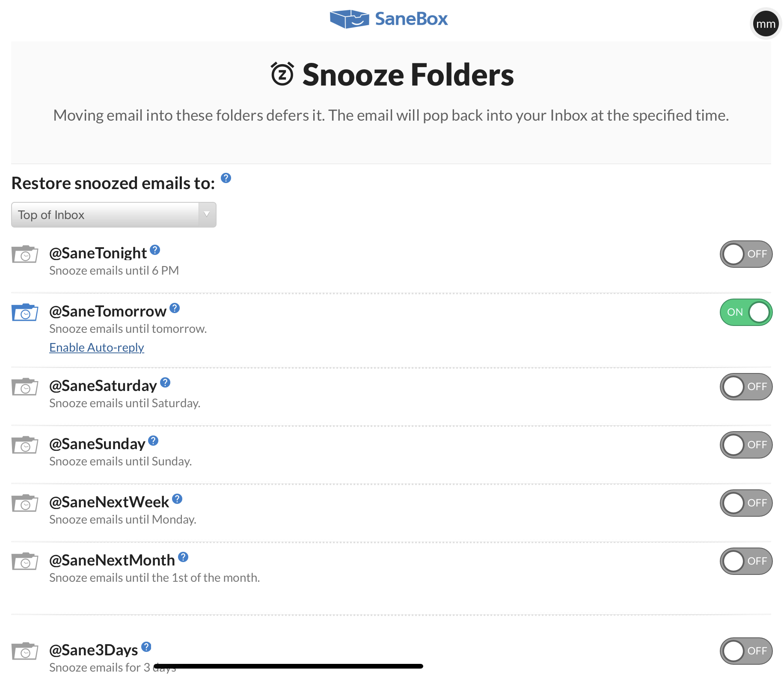Click the @SaneSunday help icon
This screenshot has height=675, width=784.
click(x=153, y=441)
